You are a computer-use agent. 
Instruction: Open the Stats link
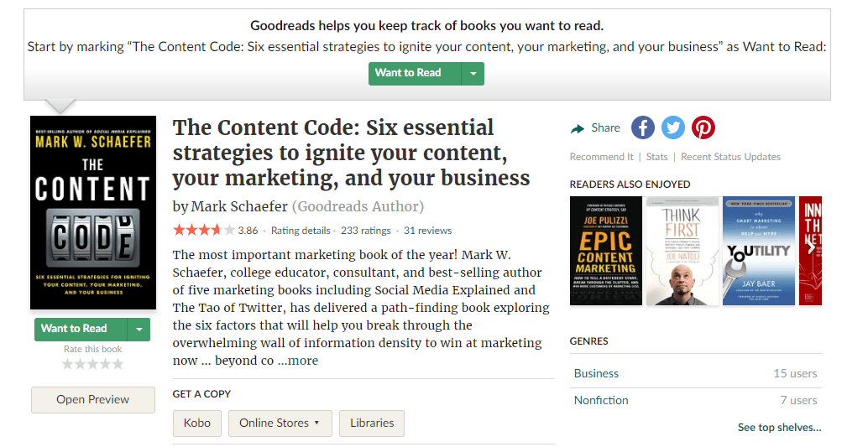pyautogui.click(x=657, y=157)
